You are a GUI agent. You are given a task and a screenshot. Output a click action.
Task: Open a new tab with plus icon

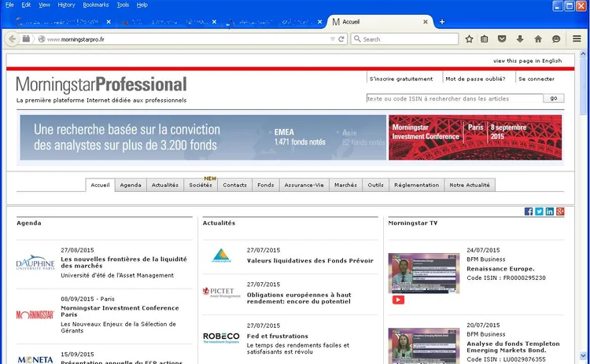click(442, 22)
